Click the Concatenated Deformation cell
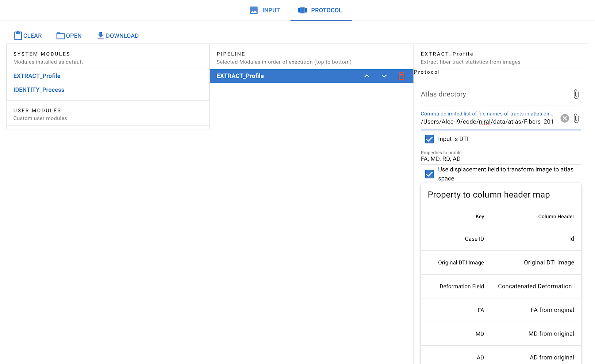 (x=536, y=286)
